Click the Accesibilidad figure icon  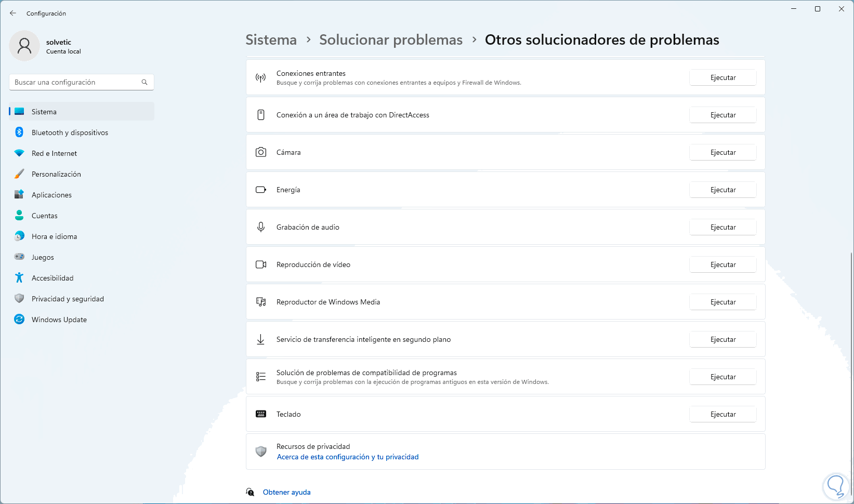pyautogui.click(x=19, y=278)
